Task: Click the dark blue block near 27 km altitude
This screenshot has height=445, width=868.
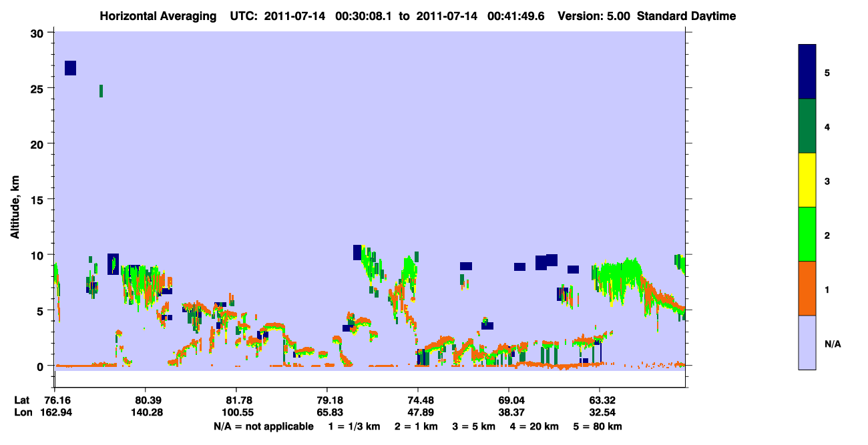Action: pos(70,68)
